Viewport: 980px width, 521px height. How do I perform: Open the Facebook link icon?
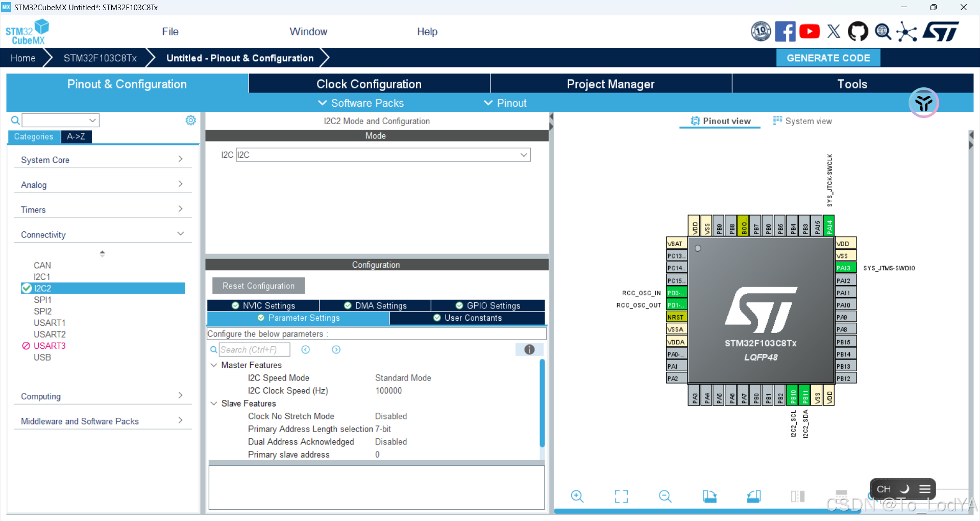click(785, 32)
